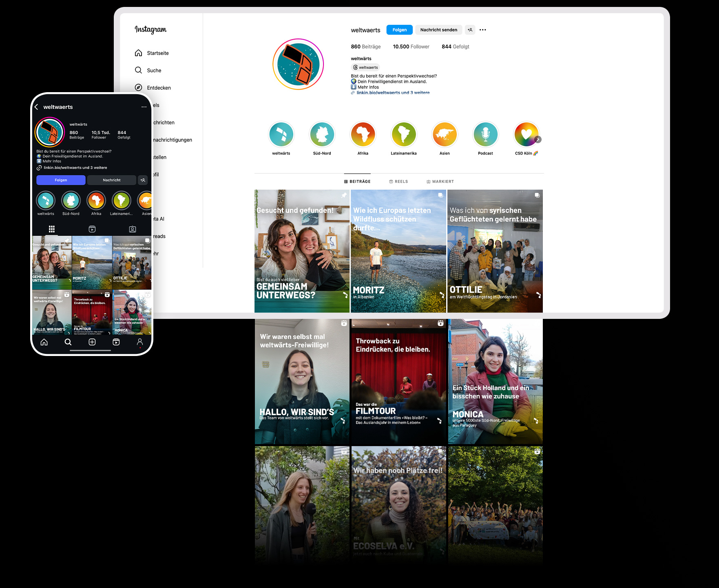Open the group photo reel under Monica post
This screenshot has width=719, height=588.
(x=495, y=505)
